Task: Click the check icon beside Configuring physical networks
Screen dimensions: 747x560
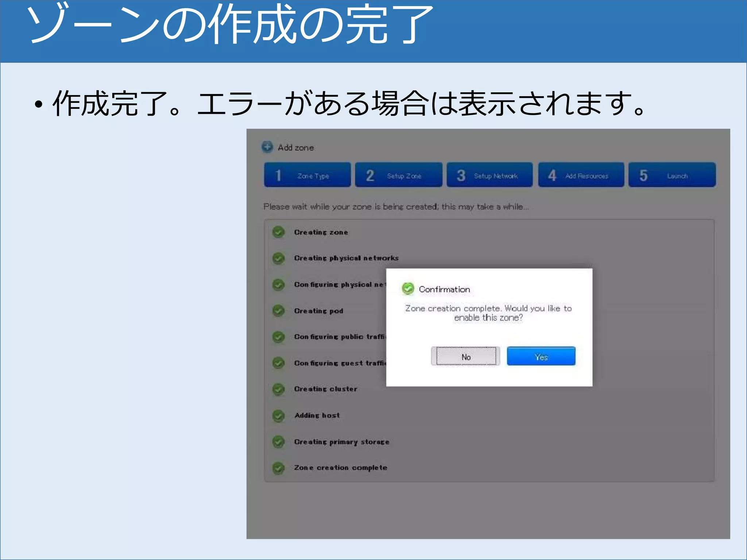Action: coord(279,284)
